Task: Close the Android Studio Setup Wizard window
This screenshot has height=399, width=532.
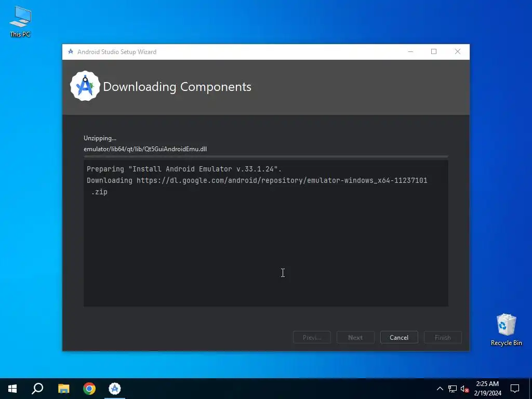Action: click(458, 51)
